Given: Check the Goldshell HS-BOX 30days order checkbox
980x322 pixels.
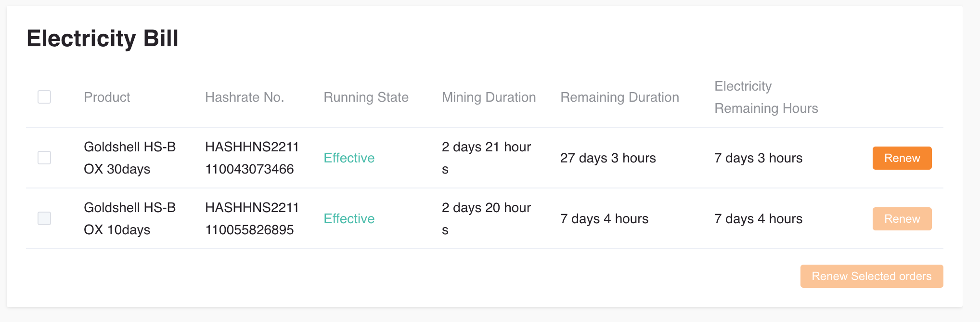Looking at the screenshot, I should tap(44, 158).
